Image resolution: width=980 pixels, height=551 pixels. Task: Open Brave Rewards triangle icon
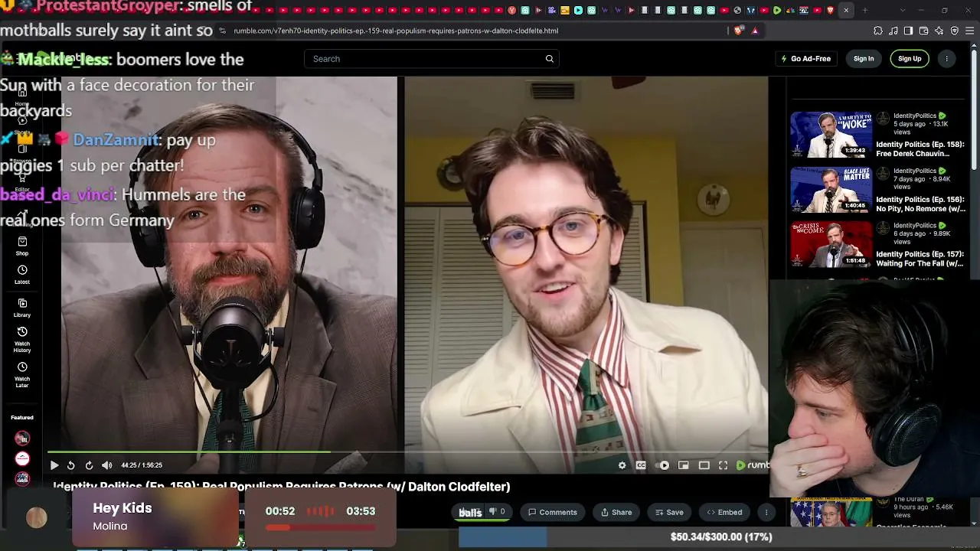coord(755,31)
